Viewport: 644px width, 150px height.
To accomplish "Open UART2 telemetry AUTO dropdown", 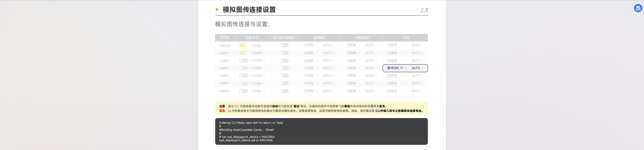I will 328,61.
